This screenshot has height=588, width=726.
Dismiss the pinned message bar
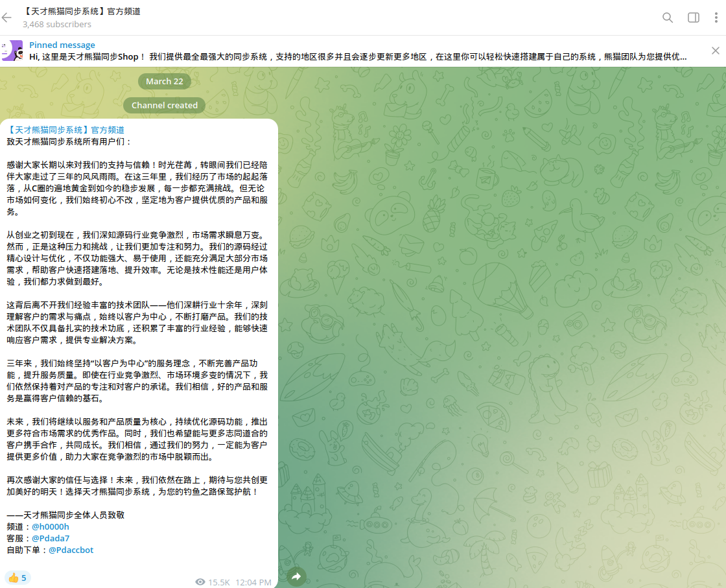[x=716, y=51]
